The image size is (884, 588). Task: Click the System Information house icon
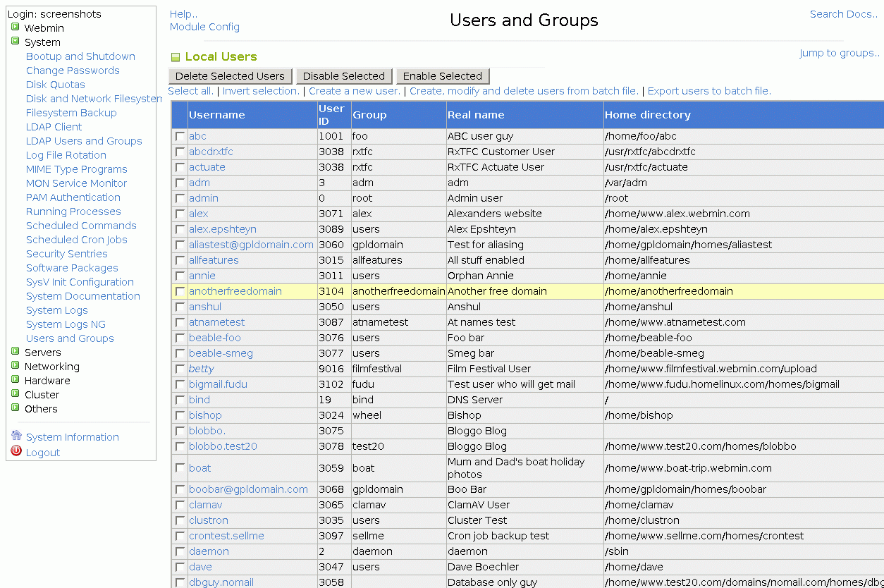tap(16, 436)
